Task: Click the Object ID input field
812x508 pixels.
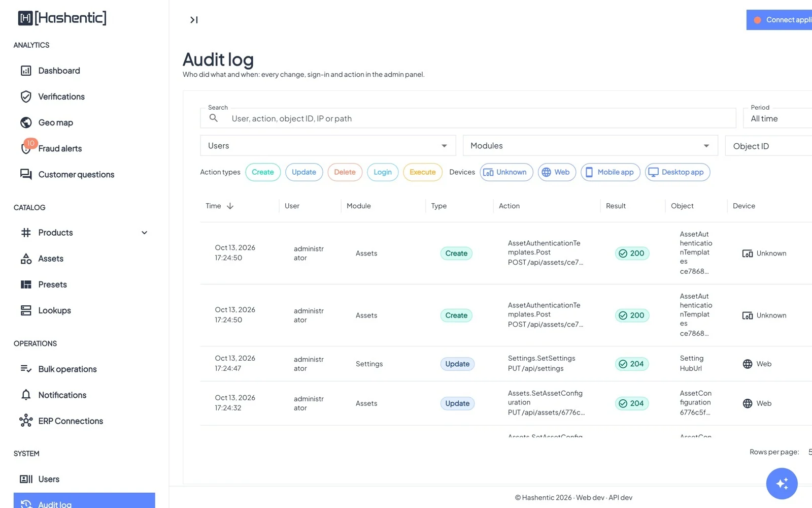Action: pos(769,146)
